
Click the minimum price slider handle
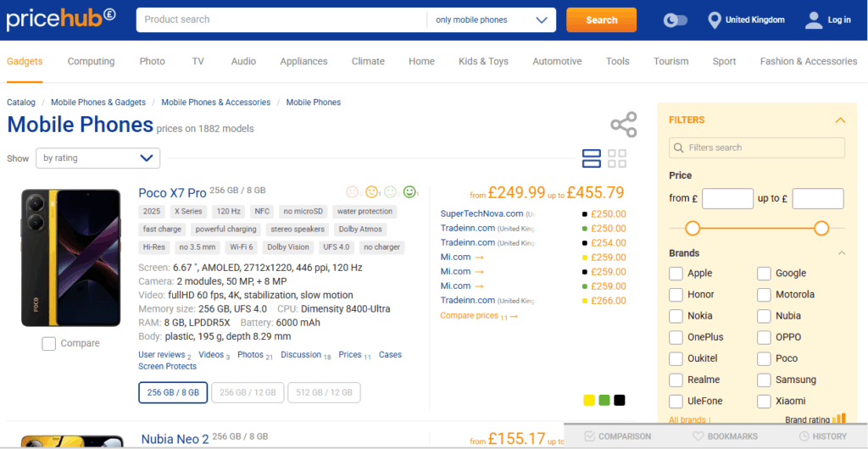[x=693, y=228]
